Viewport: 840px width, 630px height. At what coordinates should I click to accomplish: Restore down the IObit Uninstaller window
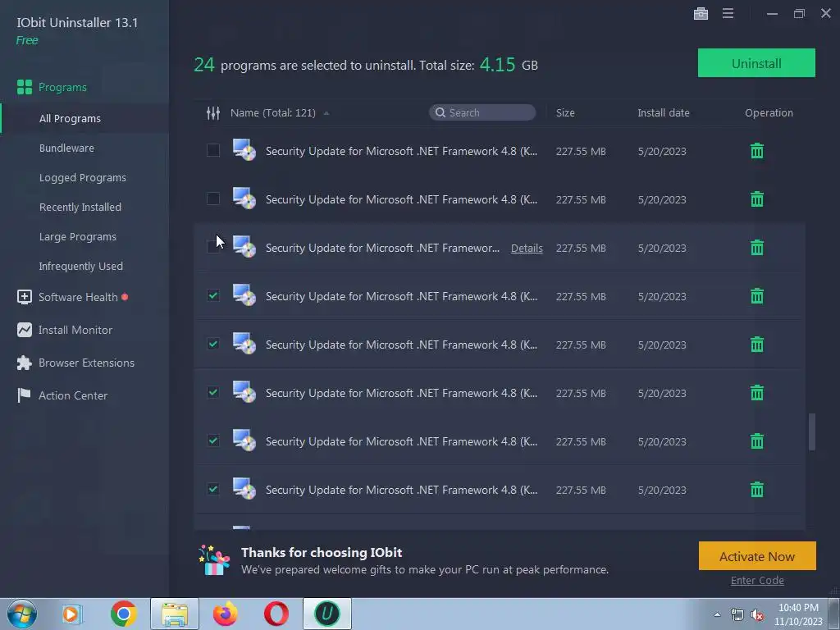click(x=799, y=13)
